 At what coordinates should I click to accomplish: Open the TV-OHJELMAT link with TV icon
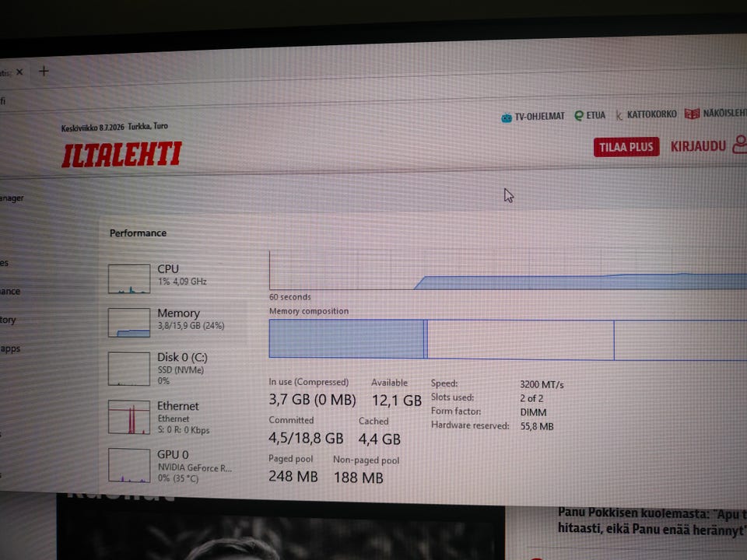(532, 116)
